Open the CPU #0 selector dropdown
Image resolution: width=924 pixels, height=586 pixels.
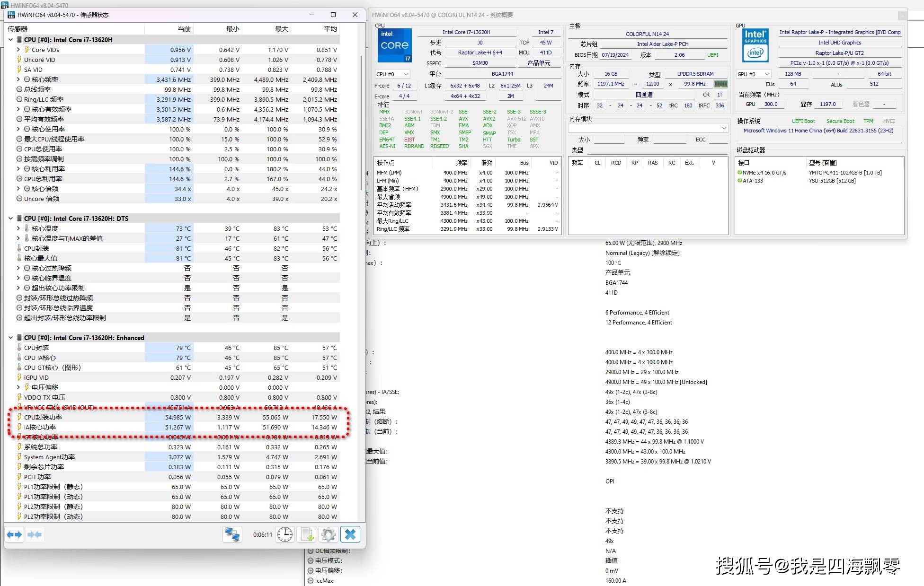pyautogui.click(x=392, y=74)
